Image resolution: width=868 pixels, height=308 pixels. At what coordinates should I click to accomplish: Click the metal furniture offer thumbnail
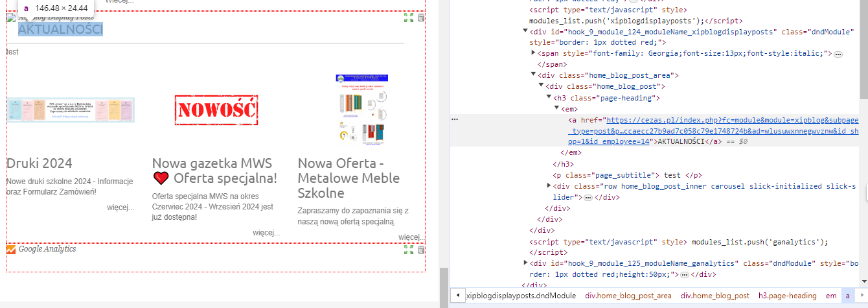point(362,110)
